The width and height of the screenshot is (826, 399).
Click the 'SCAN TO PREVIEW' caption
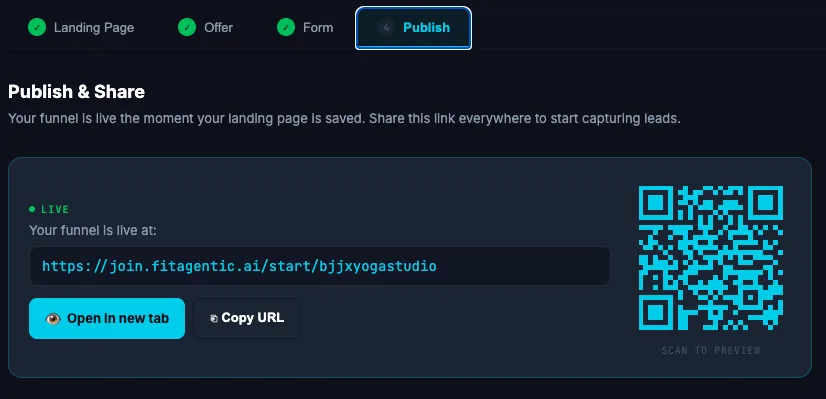click(x=711, y=351)
